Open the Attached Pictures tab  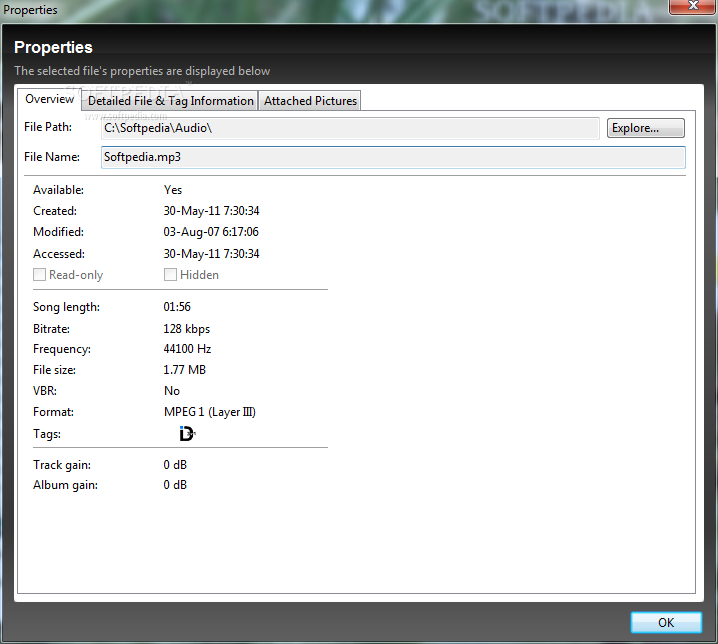coord(310,101)
